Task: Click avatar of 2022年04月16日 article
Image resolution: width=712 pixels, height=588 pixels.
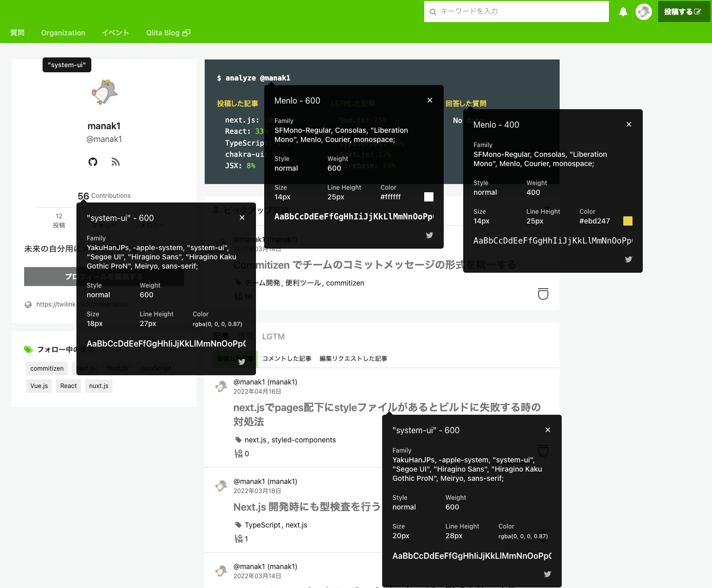Action: tap(221, 387)
